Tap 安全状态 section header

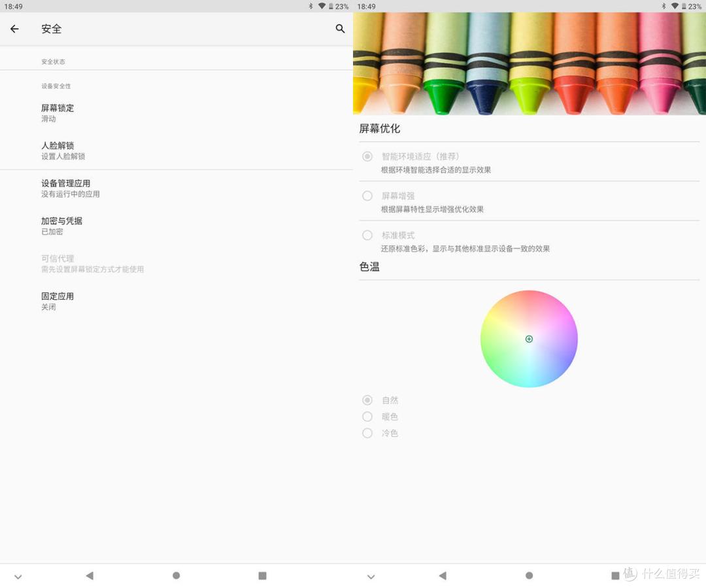pos(53,61)
